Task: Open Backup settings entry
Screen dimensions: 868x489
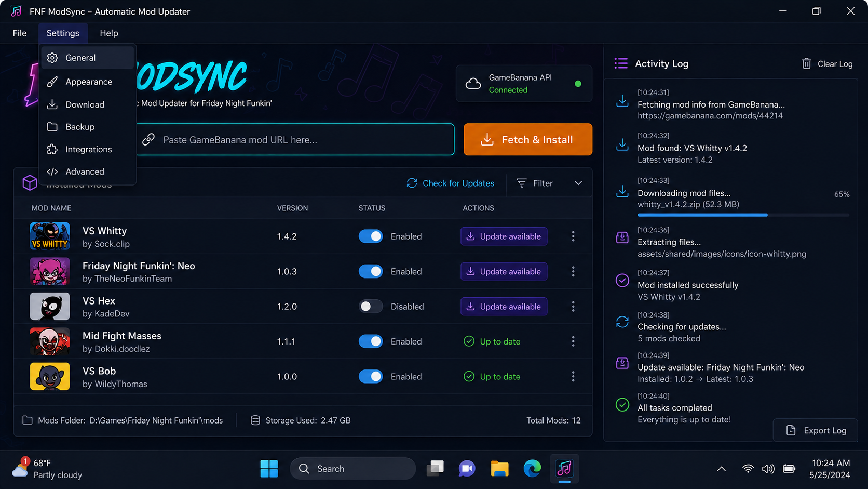Action: (x=87, y=127)
